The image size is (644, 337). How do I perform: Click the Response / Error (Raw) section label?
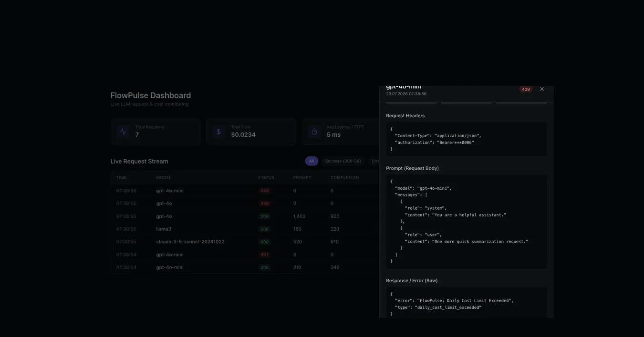pyautogui.click(x=412, y=281)
